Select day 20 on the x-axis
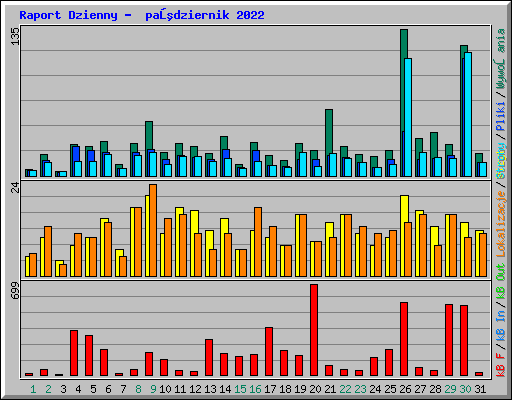This screenshot has width=512, height=400. tap(315, 389)
